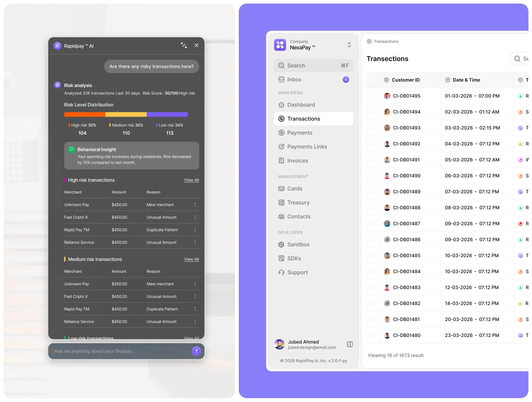Open options menu for medium risk Fast Cripto X
Viewport: 532px width, 402px height.
click(195, 296)
